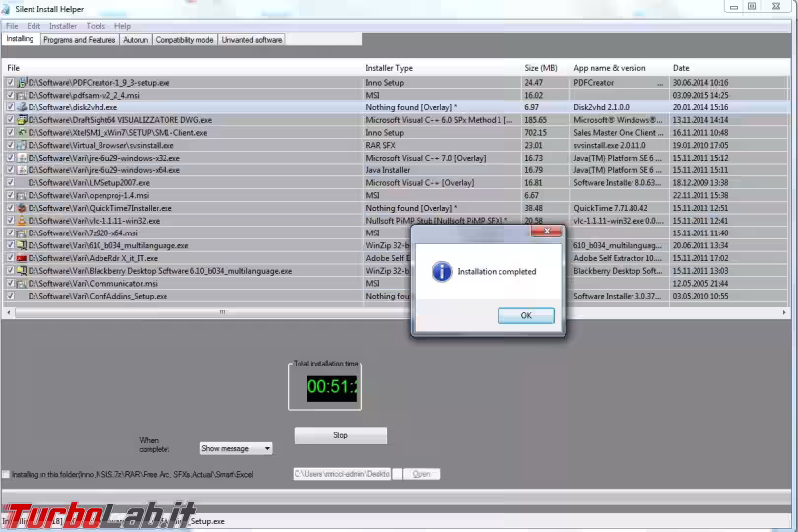Click the total installation time display
This screenshot has width=798, height=532.
tap(332, 387)
